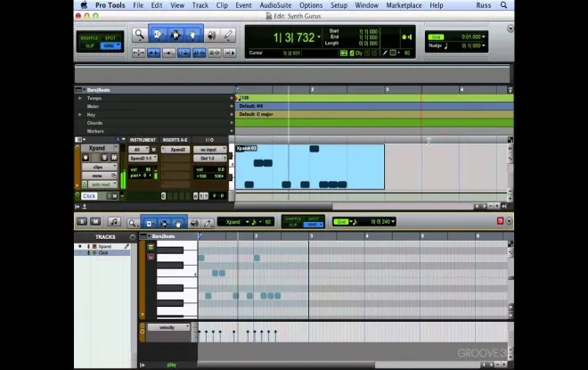Select the Grabber hand tool in the Edit toolbar
The width and height of the screenshot is (588, 370).
point(192,35)
